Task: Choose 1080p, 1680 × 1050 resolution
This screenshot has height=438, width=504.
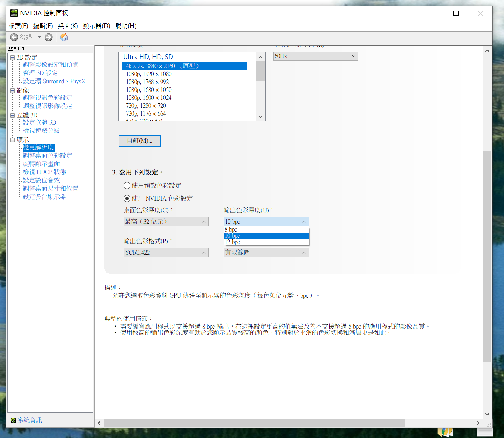Action: pyautogui.click(x=184, y=90)
